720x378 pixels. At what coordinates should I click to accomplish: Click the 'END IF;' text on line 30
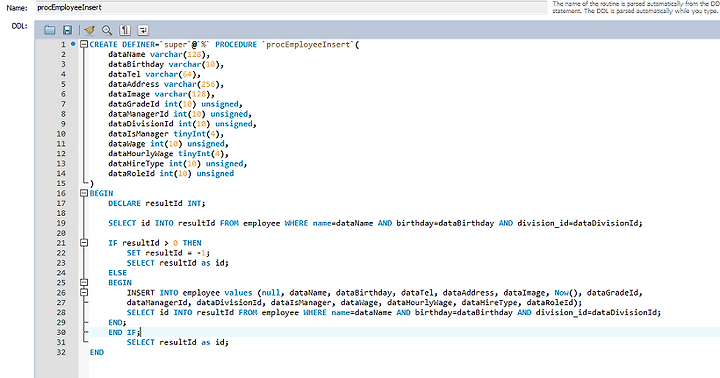pyautogui.click(x=124, y=333)
